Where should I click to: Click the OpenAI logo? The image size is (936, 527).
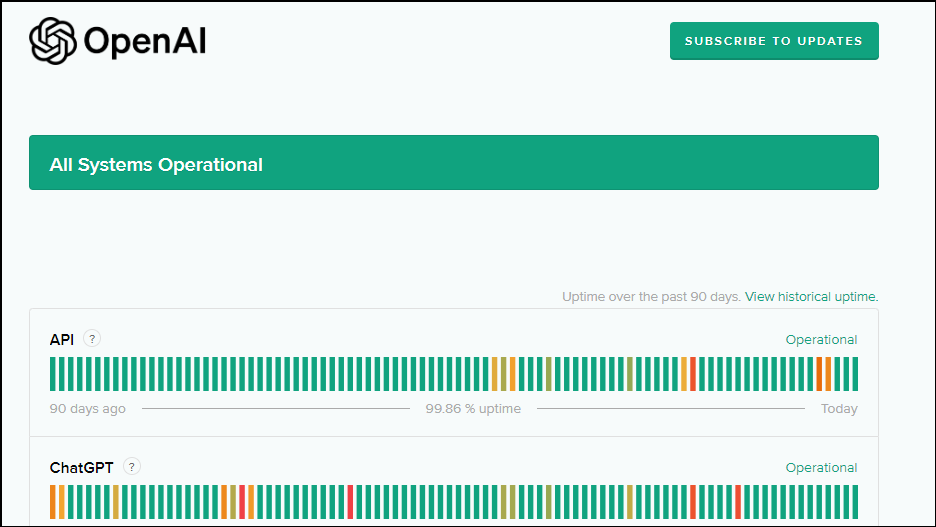[118, 41]
